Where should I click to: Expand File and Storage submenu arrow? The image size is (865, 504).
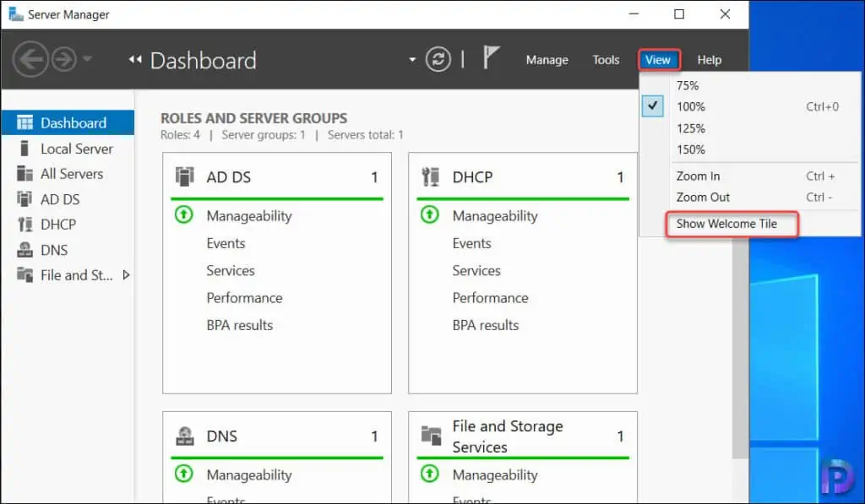tap(127, 274)
